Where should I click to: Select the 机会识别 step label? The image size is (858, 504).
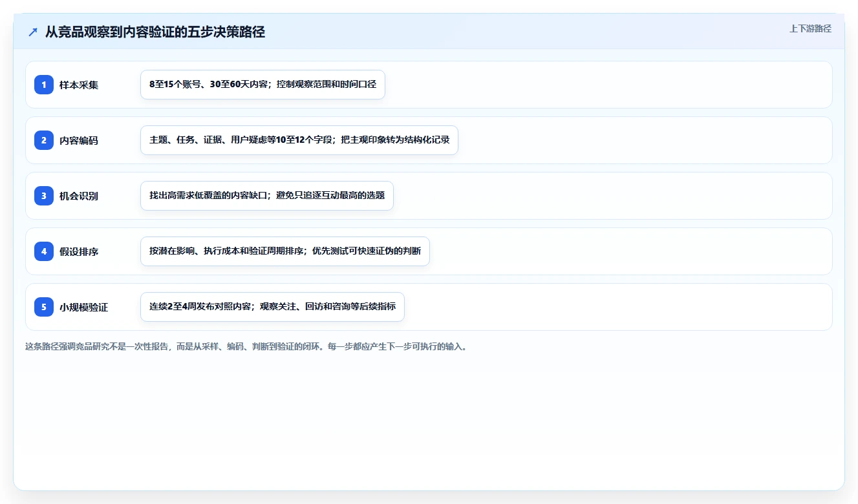point(79,196)
